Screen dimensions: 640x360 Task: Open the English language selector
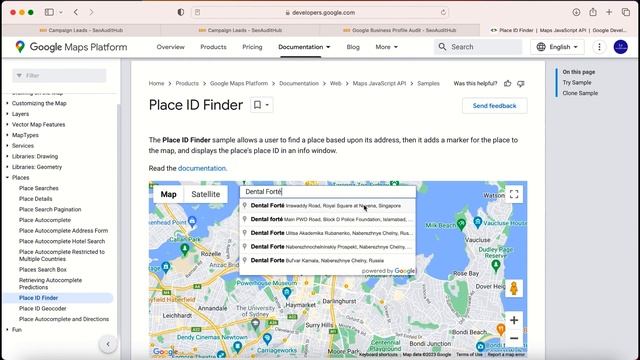point(558,47)
